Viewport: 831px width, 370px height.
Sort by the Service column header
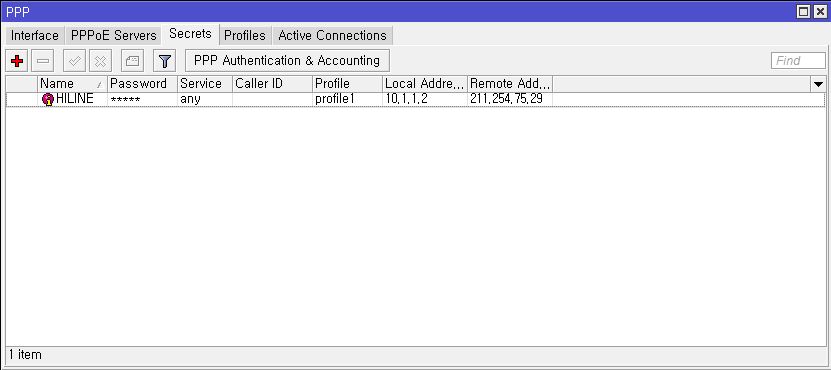pyautogui.click(x=205, y=84)
